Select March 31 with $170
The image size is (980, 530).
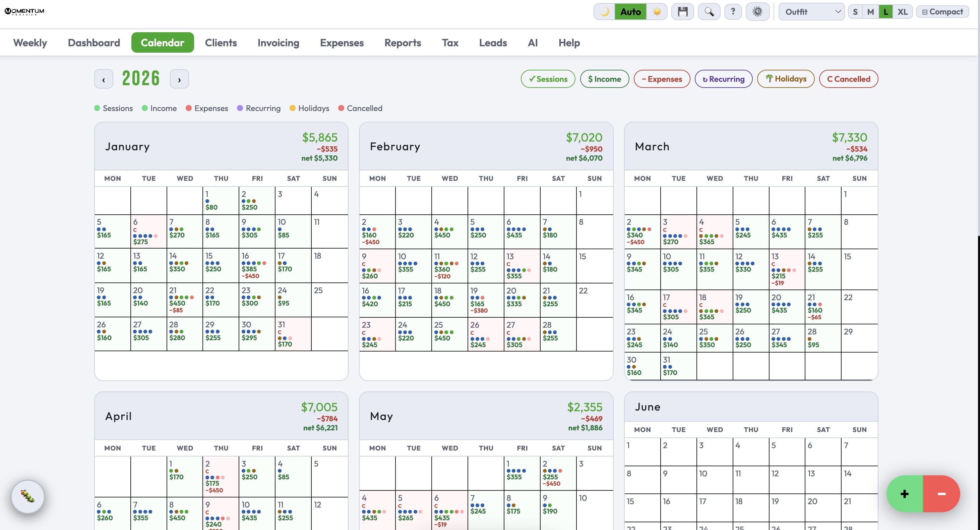pyautogui.click(x=678, y=366)
